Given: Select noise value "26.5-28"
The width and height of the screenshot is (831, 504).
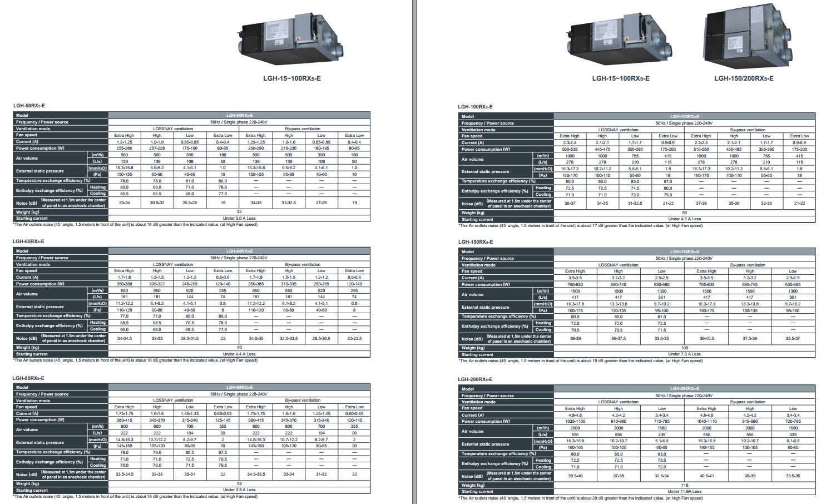Looking at the screenshot, I should click(190, 203).
